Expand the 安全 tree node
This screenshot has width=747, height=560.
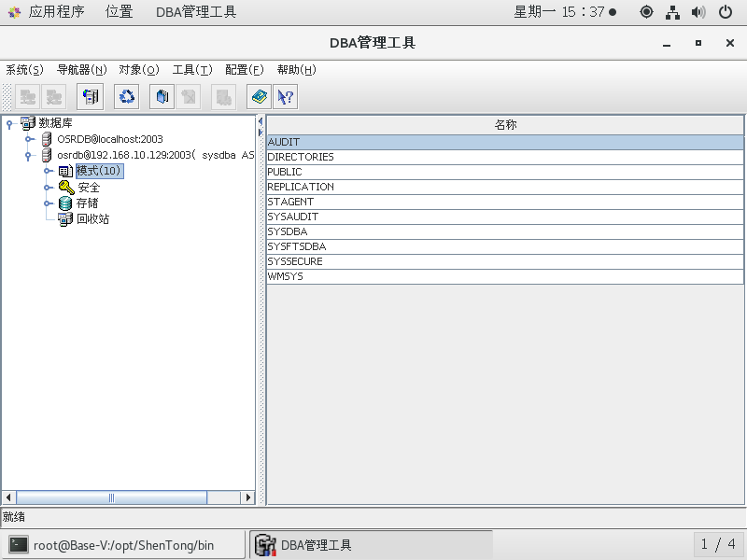tap(48, 188)
